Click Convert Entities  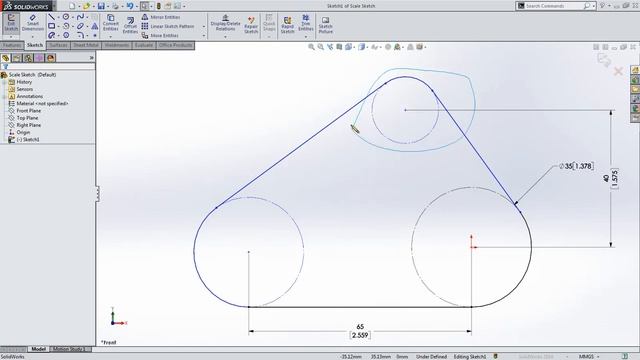coord(111,22)
